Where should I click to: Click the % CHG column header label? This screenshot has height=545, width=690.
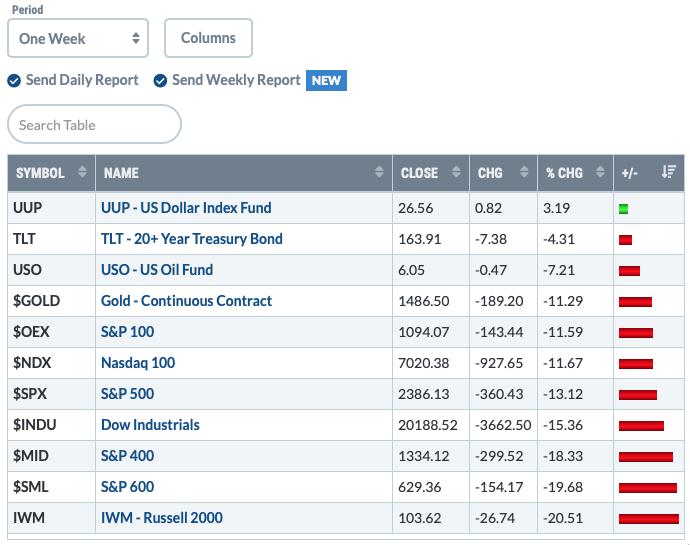564,173
